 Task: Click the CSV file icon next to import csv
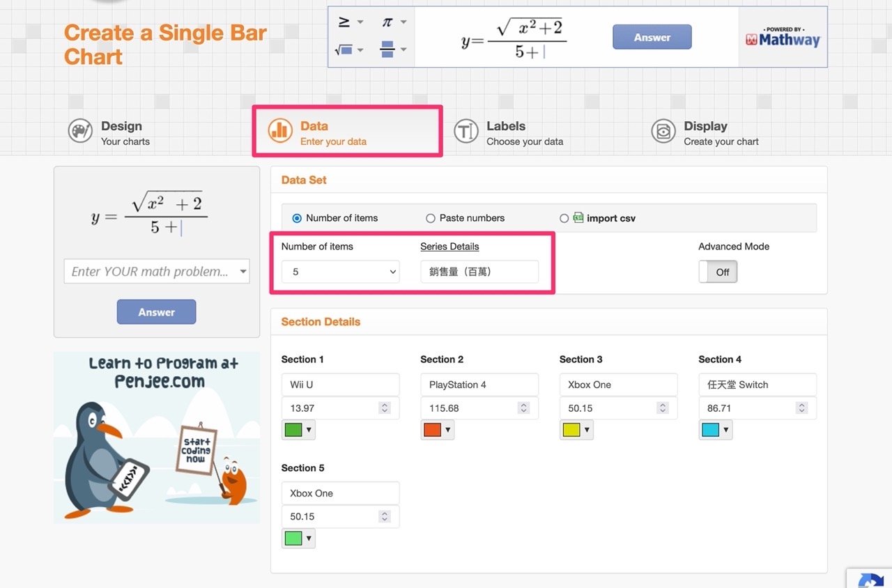[578, 217]
